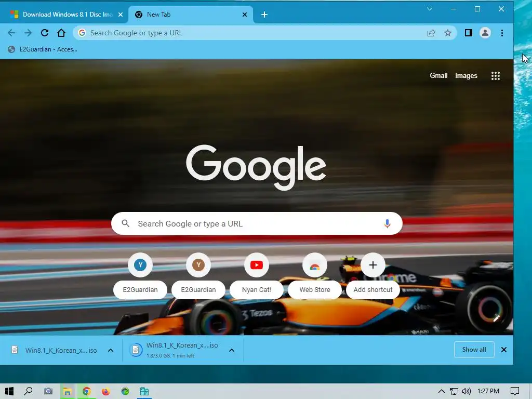Open the teal calculator-like taskbar app
This screenshot has width=532, height=399.
click(144, 392)
